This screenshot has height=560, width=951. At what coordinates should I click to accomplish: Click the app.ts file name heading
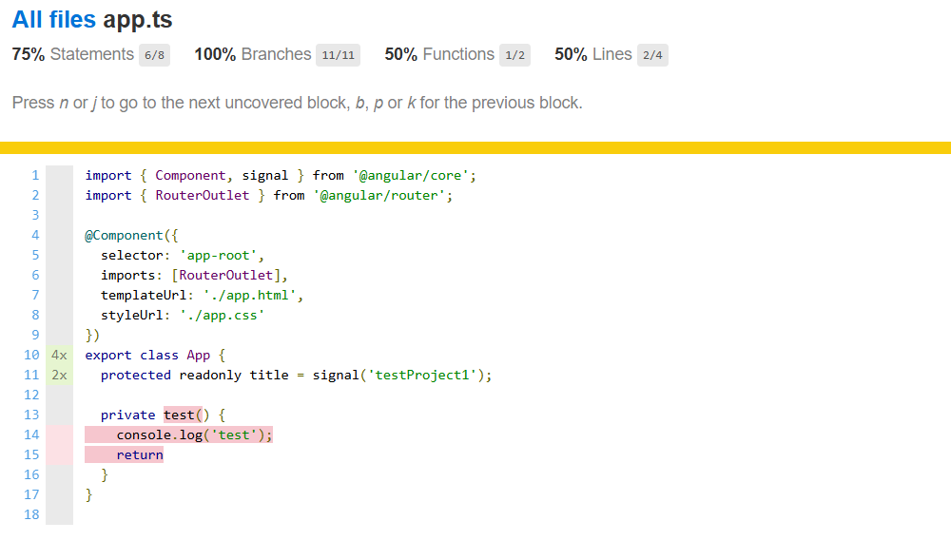coord(137,19)
